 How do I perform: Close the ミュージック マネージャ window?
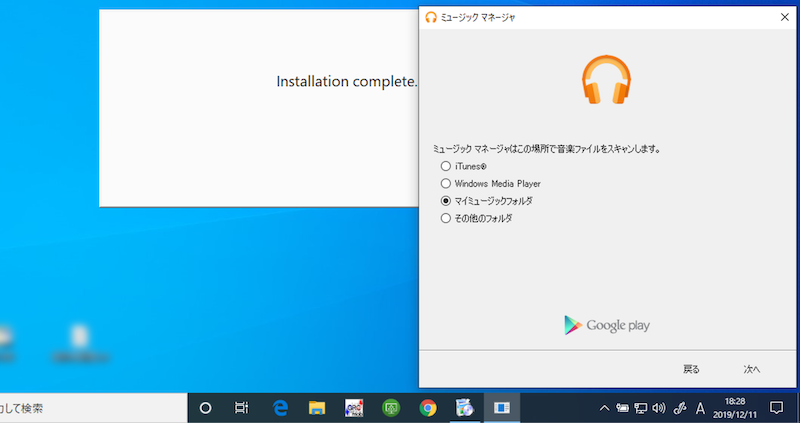(x=783, y=17)
